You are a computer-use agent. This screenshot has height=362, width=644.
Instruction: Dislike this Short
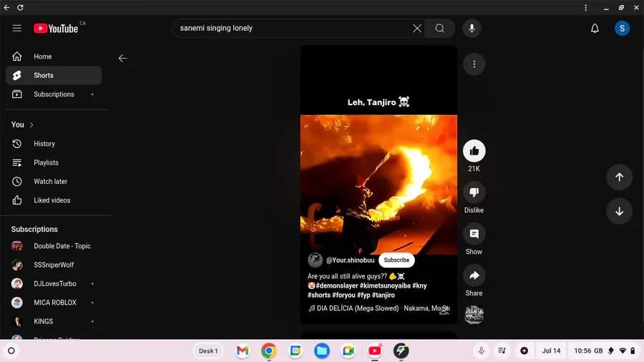coord(474,192)
